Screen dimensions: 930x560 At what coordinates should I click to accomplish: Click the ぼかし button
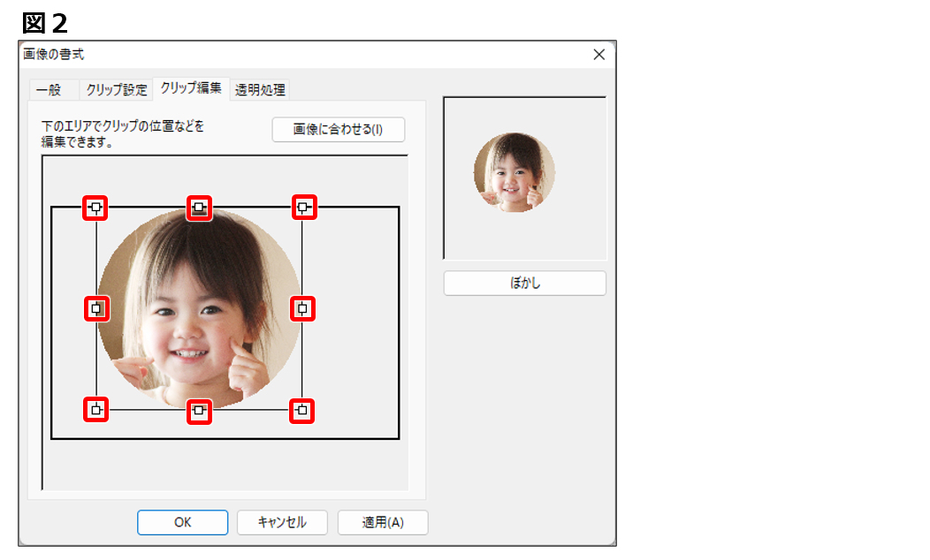pyautogui.click(x=524, y=284)
